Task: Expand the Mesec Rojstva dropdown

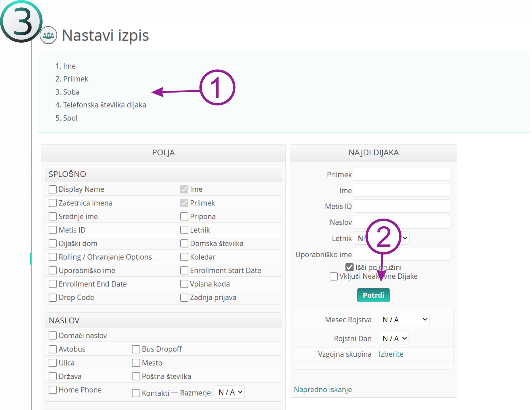Action: [404, 320]
